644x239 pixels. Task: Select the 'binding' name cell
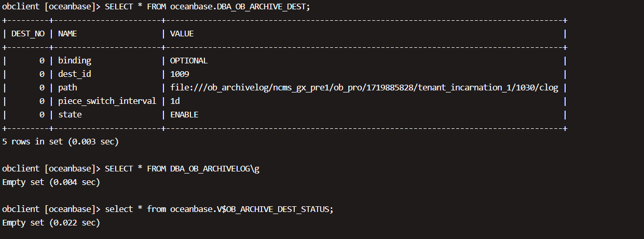point(74,60)
